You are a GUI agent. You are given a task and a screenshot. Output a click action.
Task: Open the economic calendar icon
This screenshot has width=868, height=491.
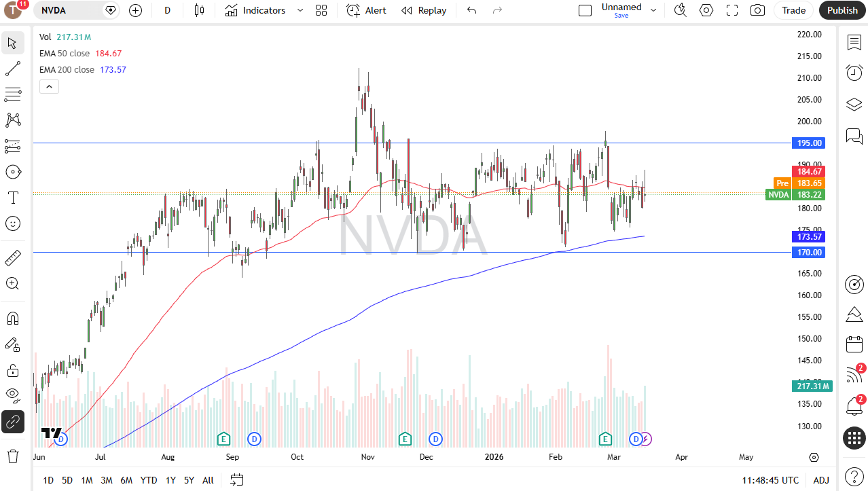tap(854, 344)
